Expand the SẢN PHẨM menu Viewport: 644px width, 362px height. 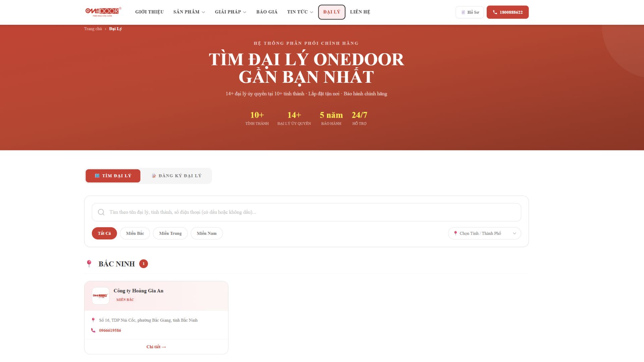189,12
